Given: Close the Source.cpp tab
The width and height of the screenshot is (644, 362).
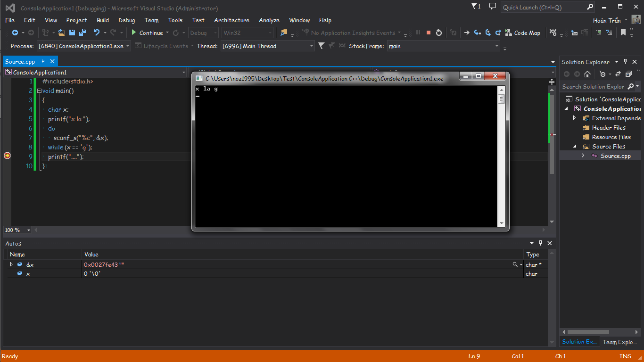Looking at the screenshot, I should click(x=52, y=61).
